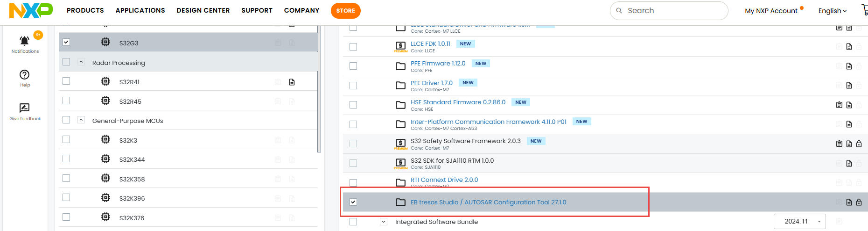Open the DESIGN CENTER menu
This screenshot has width=868, height=231.
203,10
